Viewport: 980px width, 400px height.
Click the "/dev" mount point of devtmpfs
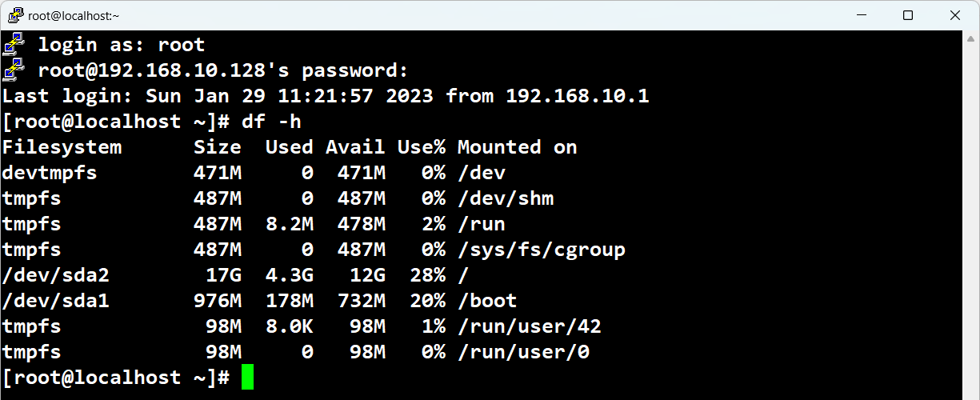pos(482,173)
